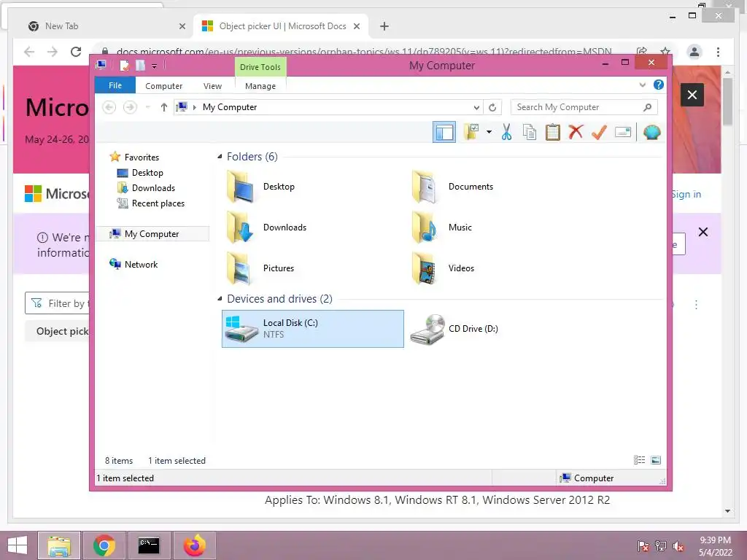The image size is (747, 560).
Task: Click the Rename icon in the toolbar
Action: click(623, 132)
